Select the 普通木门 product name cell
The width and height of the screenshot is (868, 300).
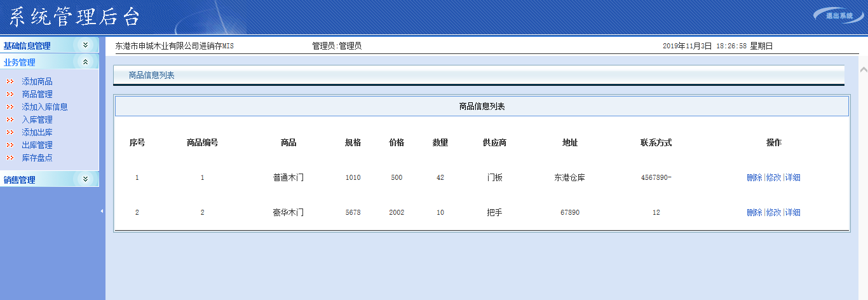(288, 177)
